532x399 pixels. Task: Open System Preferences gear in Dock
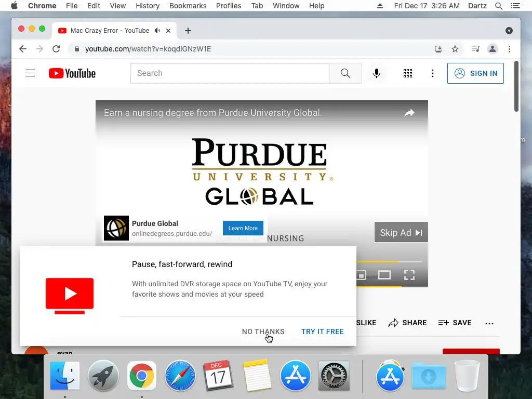click(x=334, y=376)
